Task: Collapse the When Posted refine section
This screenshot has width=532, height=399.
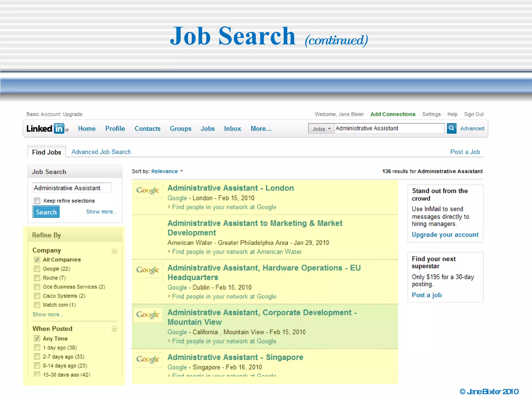Action: [x=114, y=329]
